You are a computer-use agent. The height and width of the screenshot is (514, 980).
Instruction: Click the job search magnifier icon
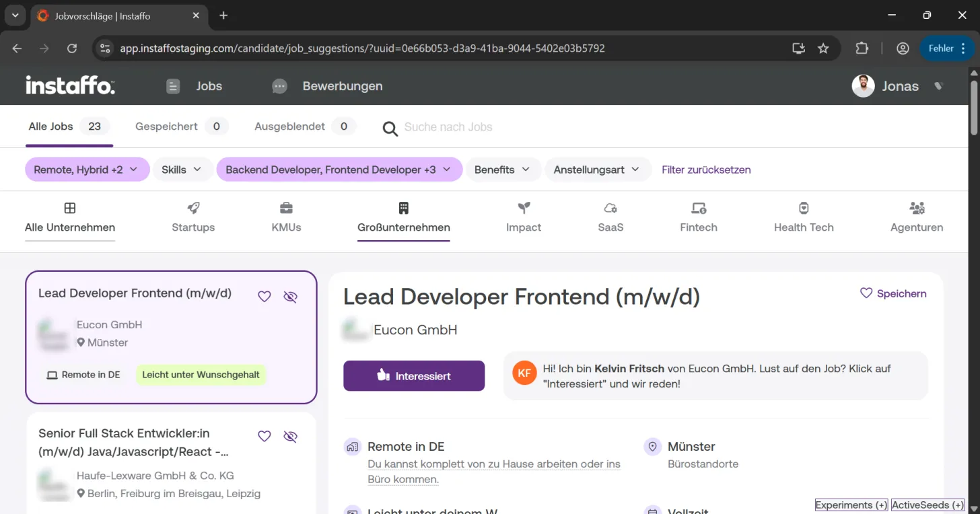click(x=390, y=128)
